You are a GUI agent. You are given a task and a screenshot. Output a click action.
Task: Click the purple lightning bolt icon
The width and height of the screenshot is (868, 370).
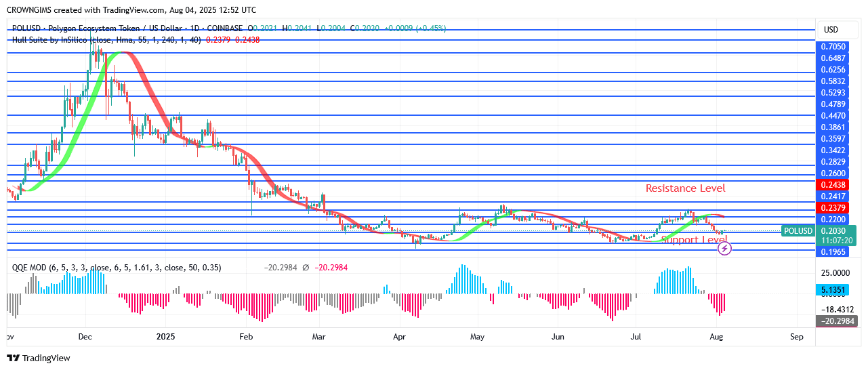tap(724, 249)
